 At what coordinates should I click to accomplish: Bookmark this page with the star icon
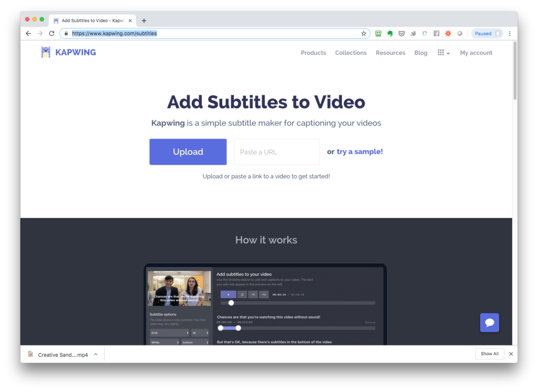coord(364,34)
